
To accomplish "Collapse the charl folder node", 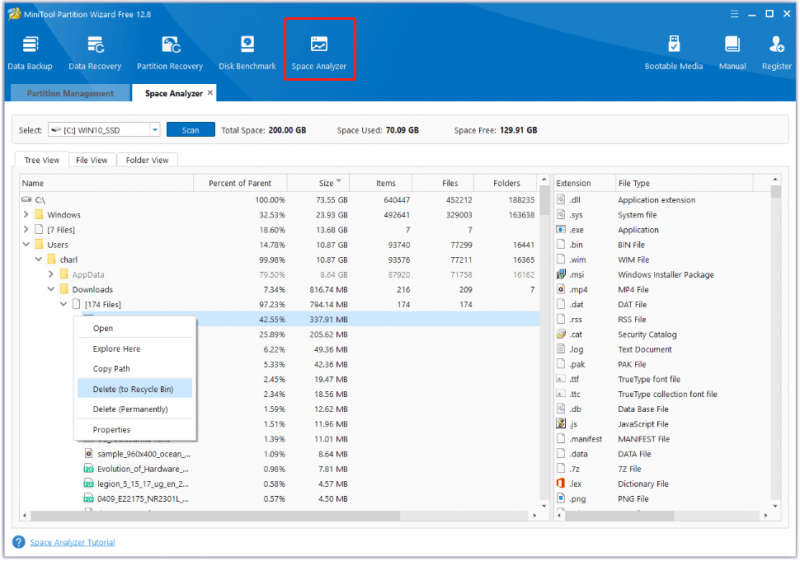I will [x=38, y=259].
